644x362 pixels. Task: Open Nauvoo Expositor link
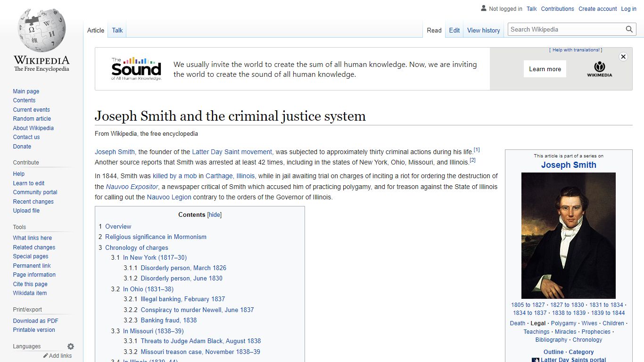[132, 187]
